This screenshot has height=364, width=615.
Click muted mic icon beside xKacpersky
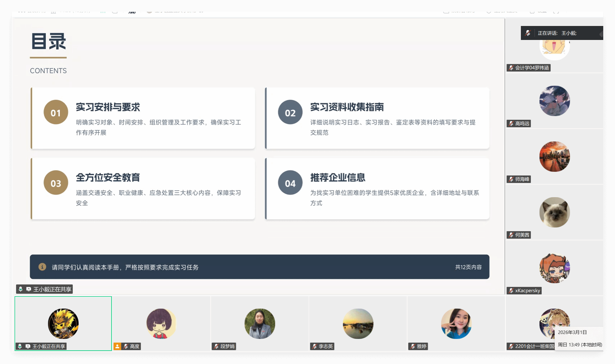511,291
